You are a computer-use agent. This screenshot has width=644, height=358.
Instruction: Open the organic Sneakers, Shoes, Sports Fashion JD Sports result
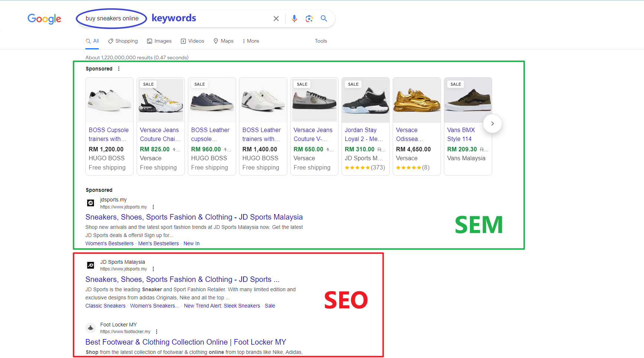tap(182, 279)
